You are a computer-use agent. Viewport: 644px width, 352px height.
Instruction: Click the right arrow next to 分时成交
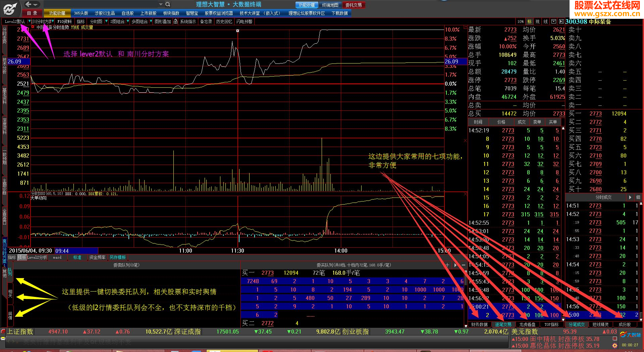630,197
